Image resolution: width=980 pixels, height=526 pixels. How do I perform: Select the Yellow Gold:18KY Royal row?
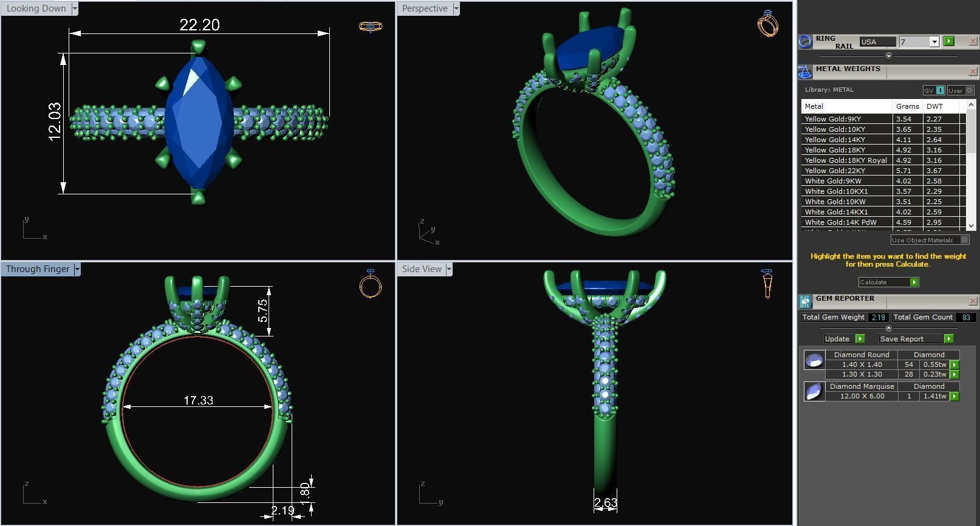(883, 160)
